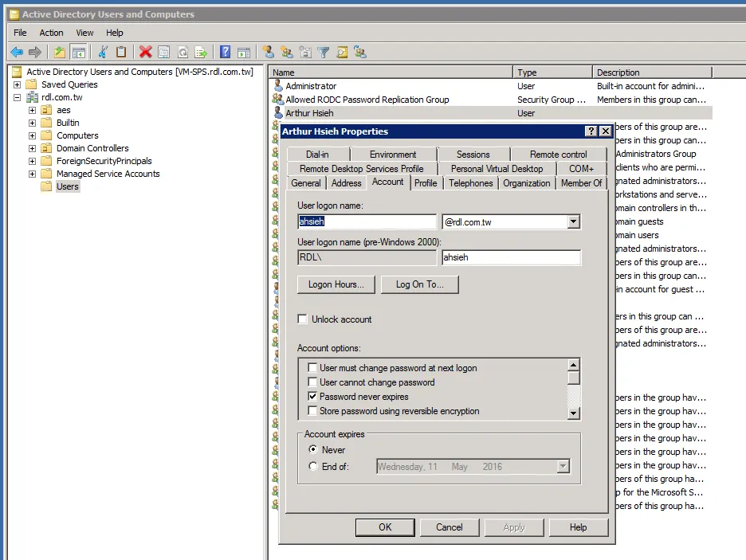Expand the Domain Controllers tree node
Screen dimensions: 746x560
click(32, 148)
